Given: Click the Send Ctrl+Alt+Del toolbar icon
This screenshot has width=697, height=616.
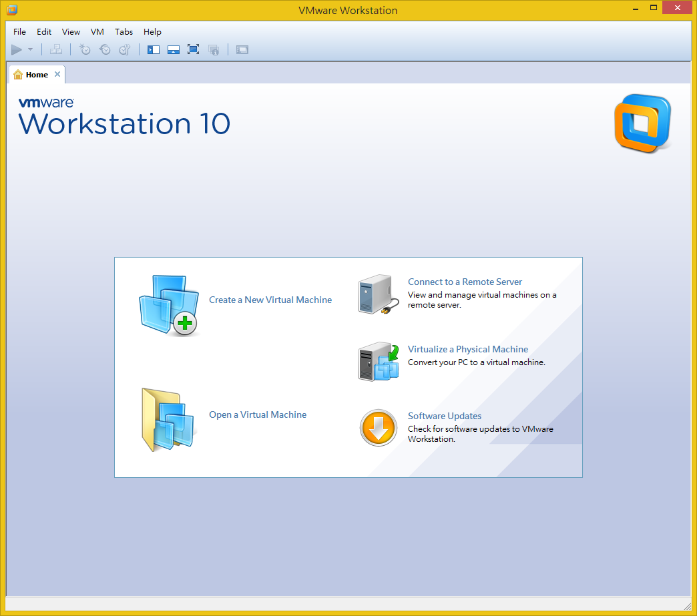Looking at the screenshot, I should (x=56, y=49).
